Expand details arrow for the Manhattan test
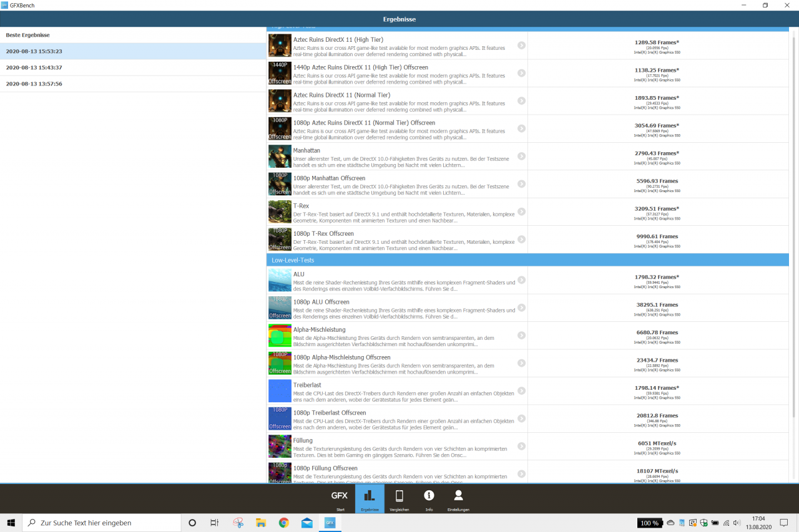 coord(521,157)
